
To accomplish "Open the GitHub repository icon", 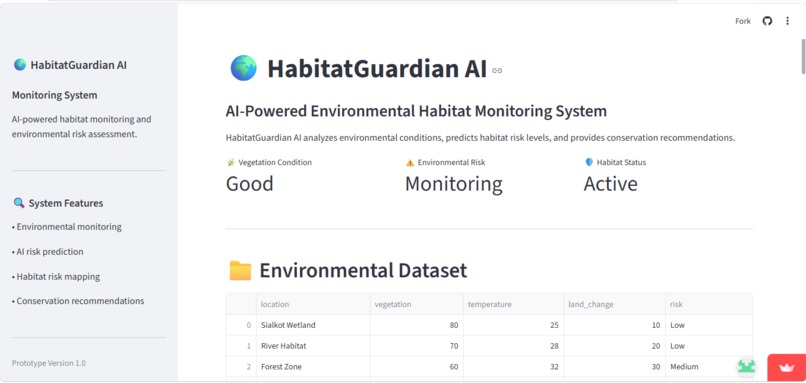I will 767,21.
